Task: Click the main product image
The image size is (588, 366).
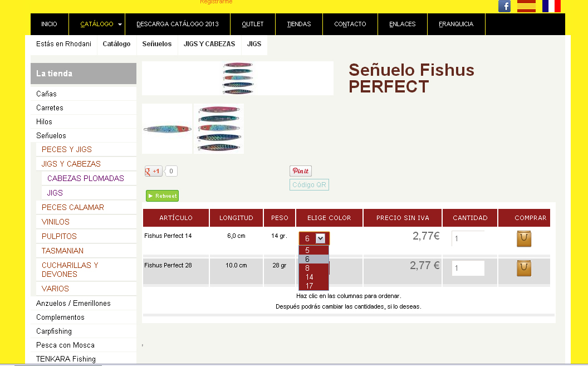Action: pyautogui.click(x=238, y=78)
